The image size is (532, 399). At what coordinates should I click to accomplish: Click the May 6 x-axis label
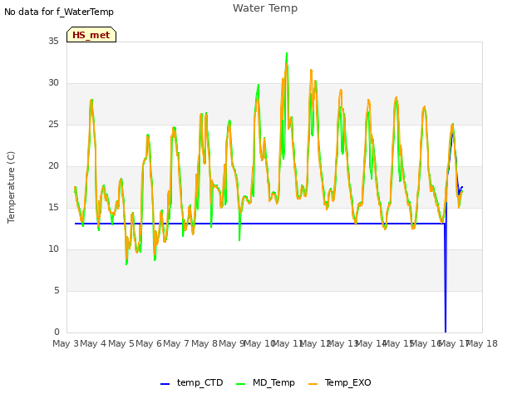click(149, 343)
